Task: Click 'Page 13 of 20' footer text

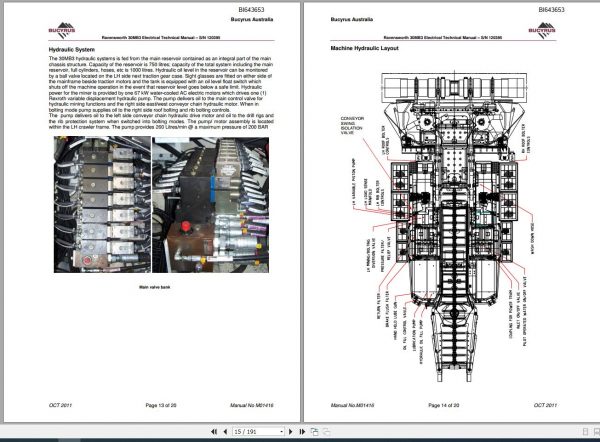Action: 161,405
